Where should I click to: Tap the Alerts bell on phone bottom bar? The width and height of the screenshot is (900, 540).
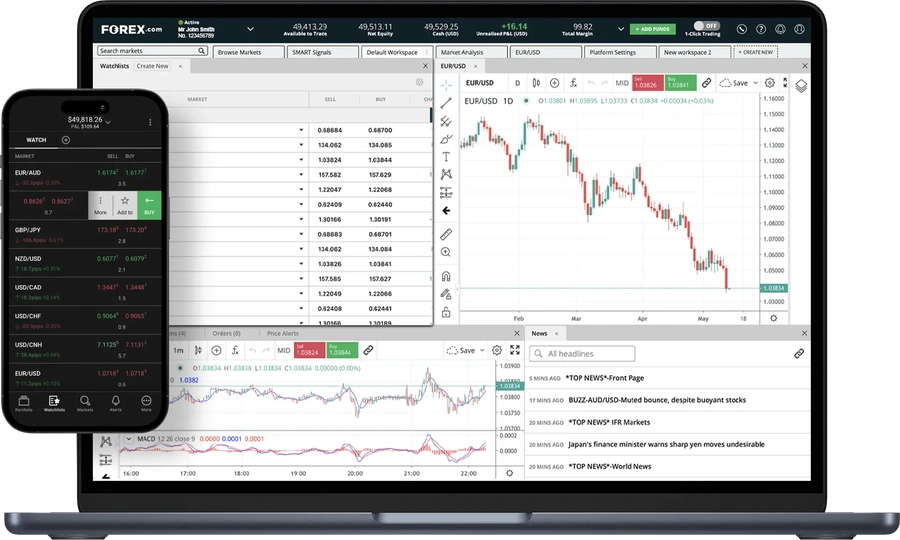tap(115, 403)
